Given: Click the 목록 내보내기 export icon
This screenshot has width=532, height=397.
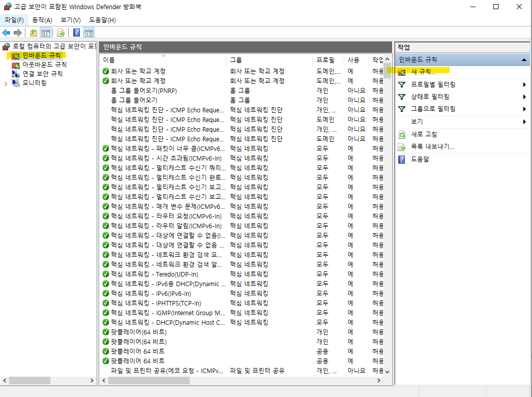Looking at the screenshot, I should (x=402, y=147).
